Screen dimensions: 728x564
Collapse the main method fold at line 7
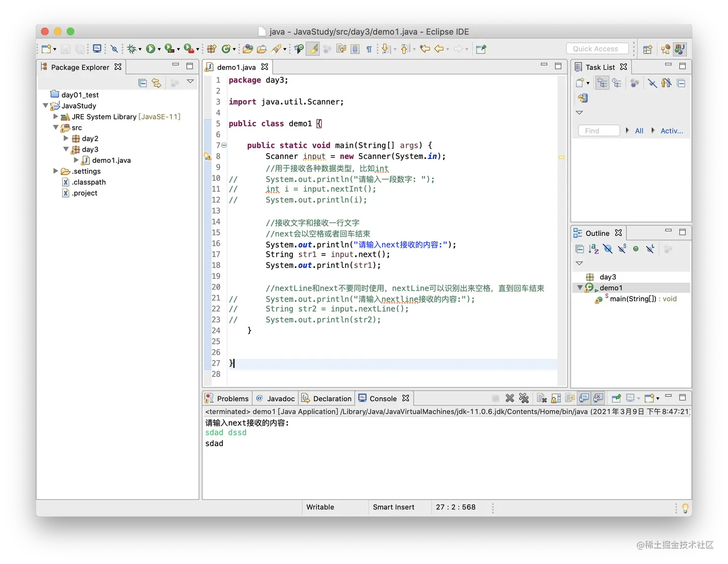click(224, 145)
